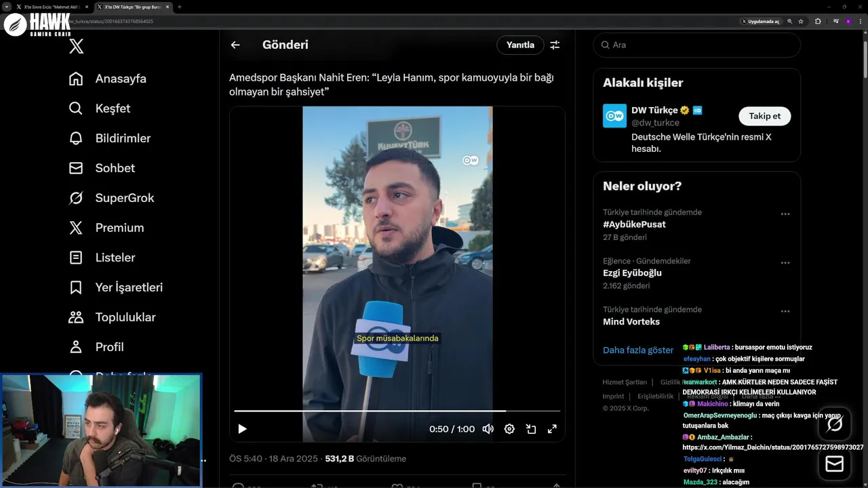This screenshot has height=488, width=868.
Task: Open browser extensions puzzle icon
Action: click(818, 21)
